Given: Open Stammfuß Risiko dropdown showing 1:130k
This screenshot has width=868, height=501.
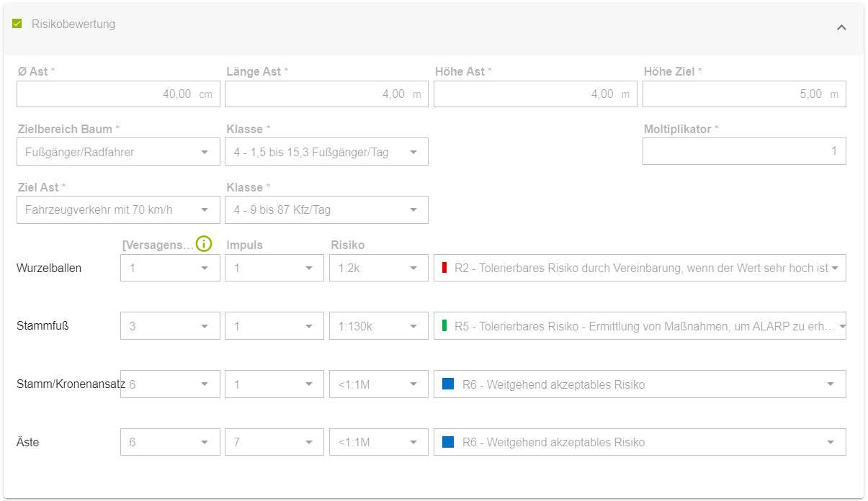Looking at the screenshot, I should coord(378,326).
